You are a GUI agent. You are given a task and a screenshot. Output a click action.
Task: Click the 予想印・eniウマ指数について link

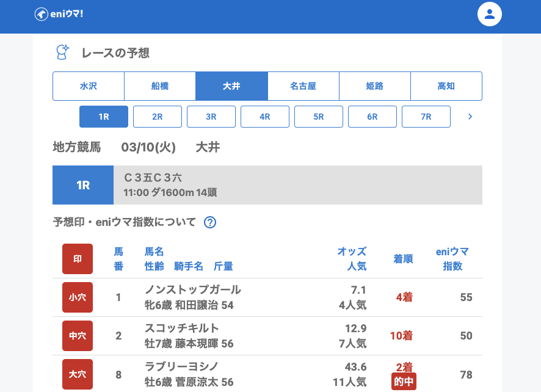125,222
